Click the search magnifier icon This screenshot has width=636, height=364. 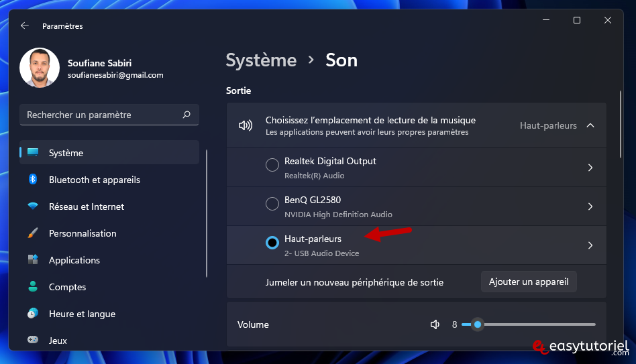point(187,115)
